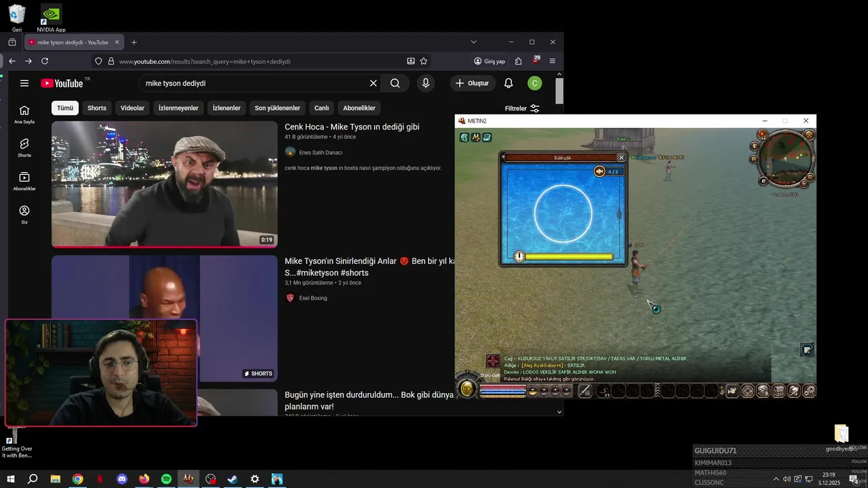Click the gold coin orb in Metin2

point(467,389)
